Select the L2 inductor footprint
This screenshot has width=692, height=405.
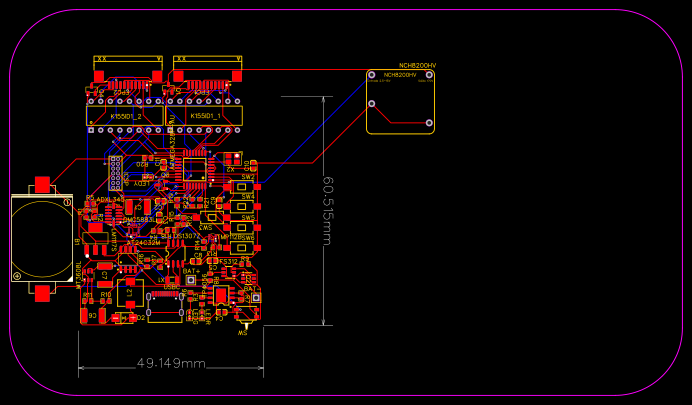(x=130, y=293)
